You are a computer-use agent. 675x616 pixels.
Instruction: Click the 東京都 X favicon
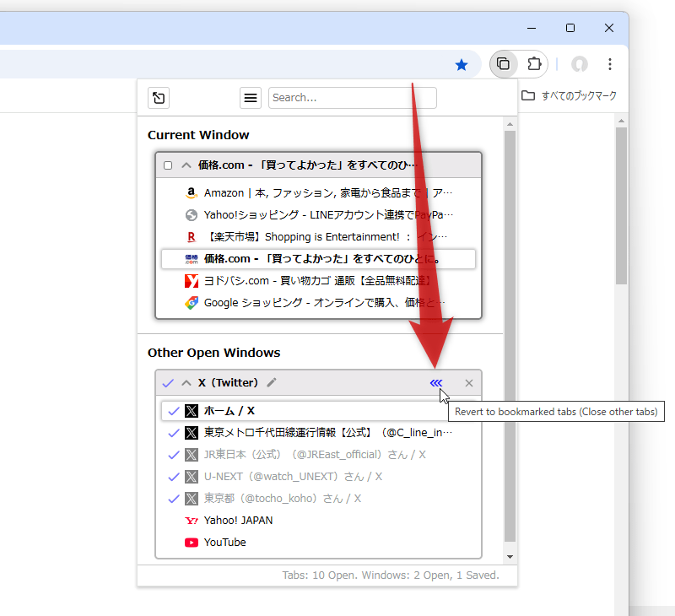[x=192, y=499]
